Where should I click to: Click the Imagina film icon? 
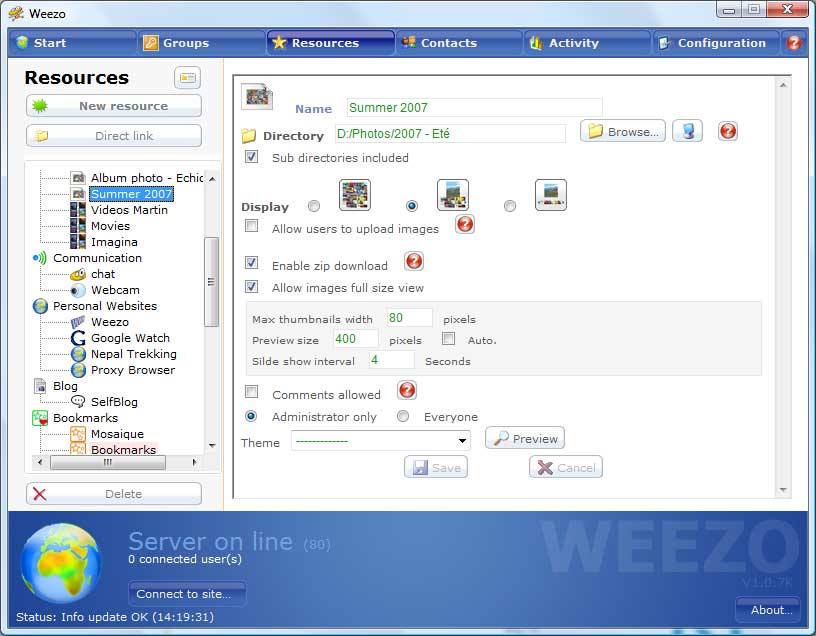click(x=78, y=242)
